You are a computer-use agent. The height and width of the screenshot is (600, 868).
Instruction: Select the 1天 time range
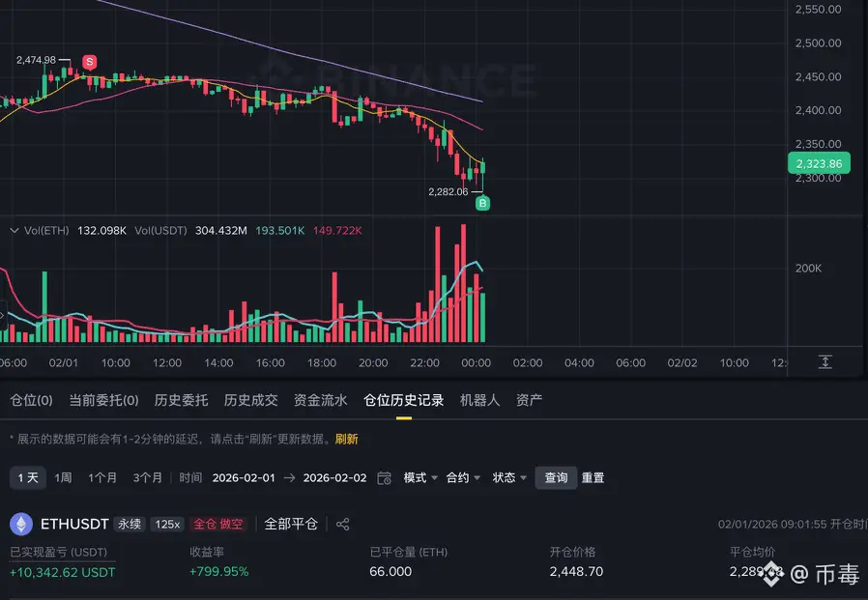pyautogui.click(x=28, y=477)
